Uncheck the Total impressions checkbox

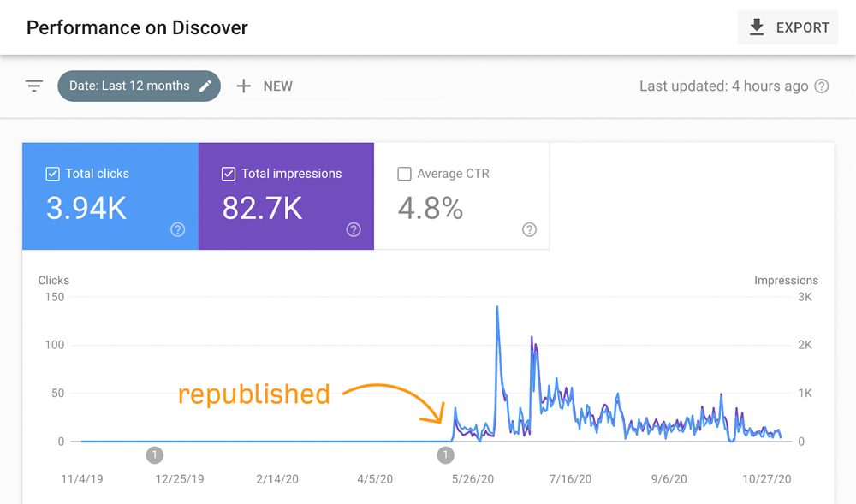[229, 174]
